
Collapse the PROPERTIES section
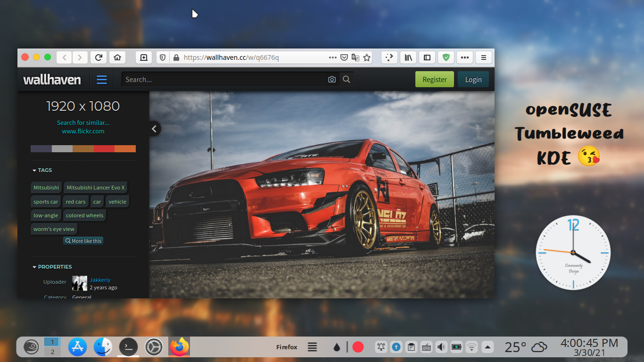(52, 267)
